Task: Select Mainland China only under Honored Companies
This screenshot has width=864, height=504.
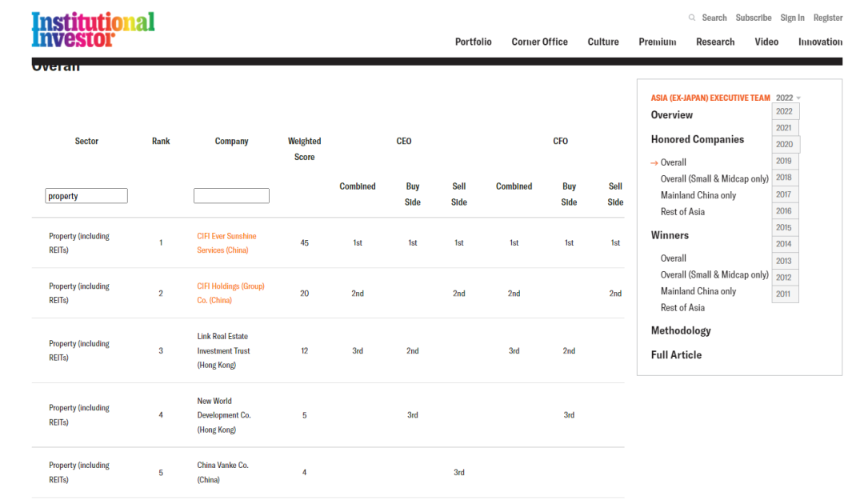Action: (x=698, y=195)
